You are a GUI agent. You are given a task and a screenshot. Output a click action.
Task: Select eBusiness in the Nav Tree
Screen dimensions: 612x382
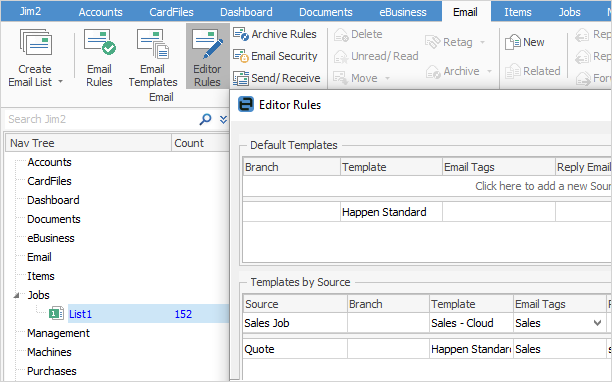point(51,238)
